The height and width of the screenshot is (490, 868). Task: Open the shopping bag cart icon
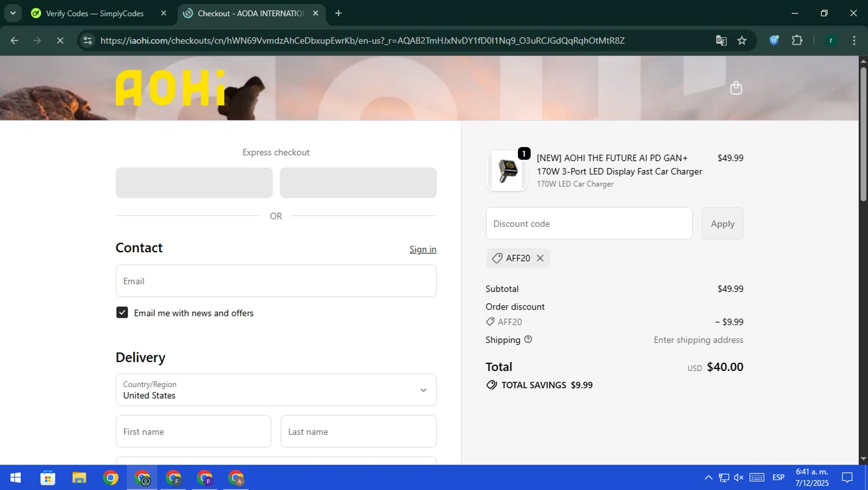pyautogui.click(x=736, y=88)
